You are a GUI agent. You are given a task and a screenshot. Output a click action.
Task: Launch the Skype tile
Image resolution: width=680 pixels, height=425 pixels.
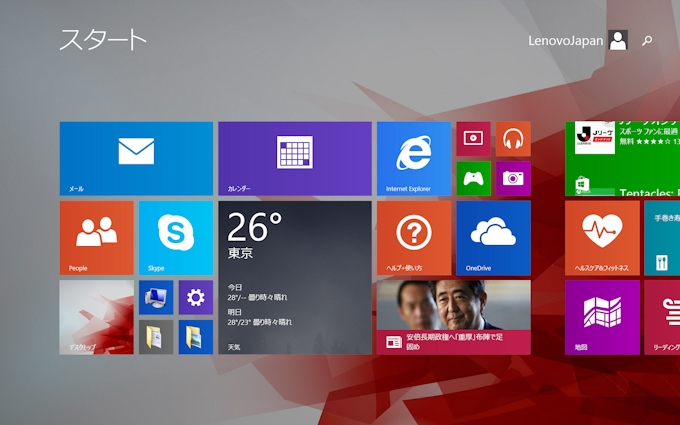175,237
